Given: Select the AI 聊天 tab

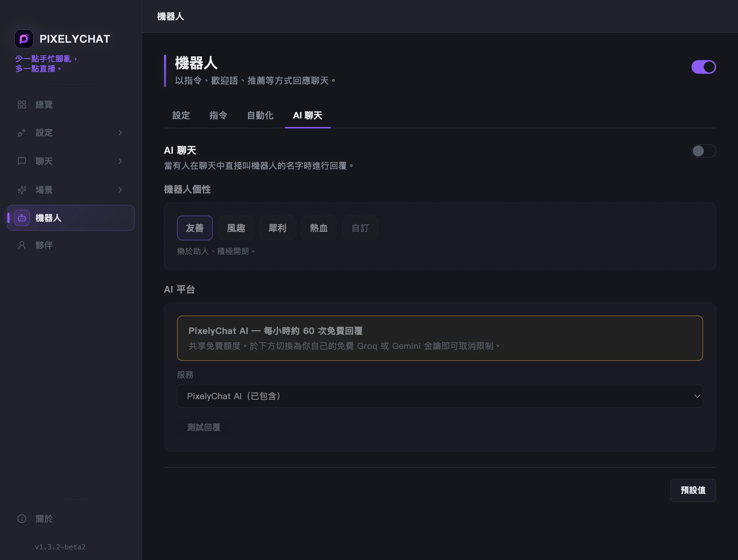Looking at the screenshot, I should [307, 115].
